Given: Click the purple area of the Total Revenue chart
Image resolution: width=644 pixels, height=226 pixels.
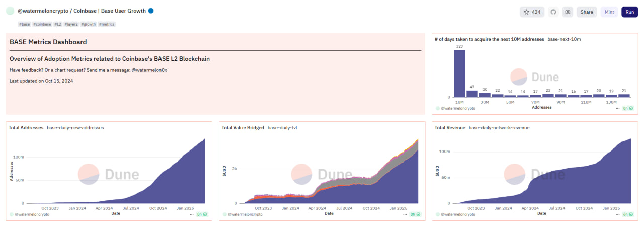Looking at the screenshot, I should tap(579, 186).
